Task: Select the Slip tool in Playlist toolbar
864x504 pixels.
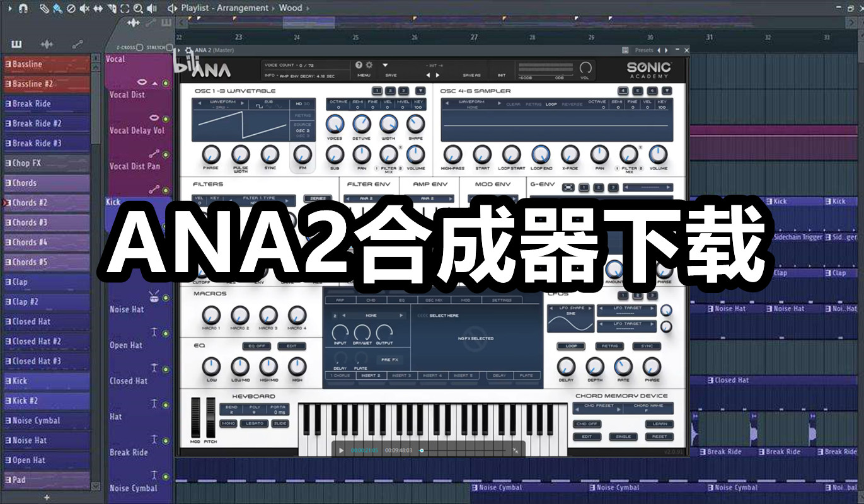Action: point(98,8)
